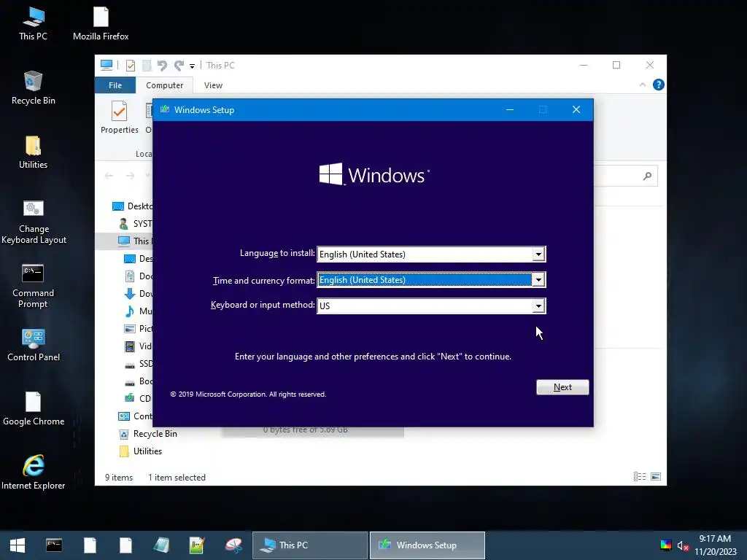
Task: Expand Time and currency format dropdown
Action: [538, 280]
